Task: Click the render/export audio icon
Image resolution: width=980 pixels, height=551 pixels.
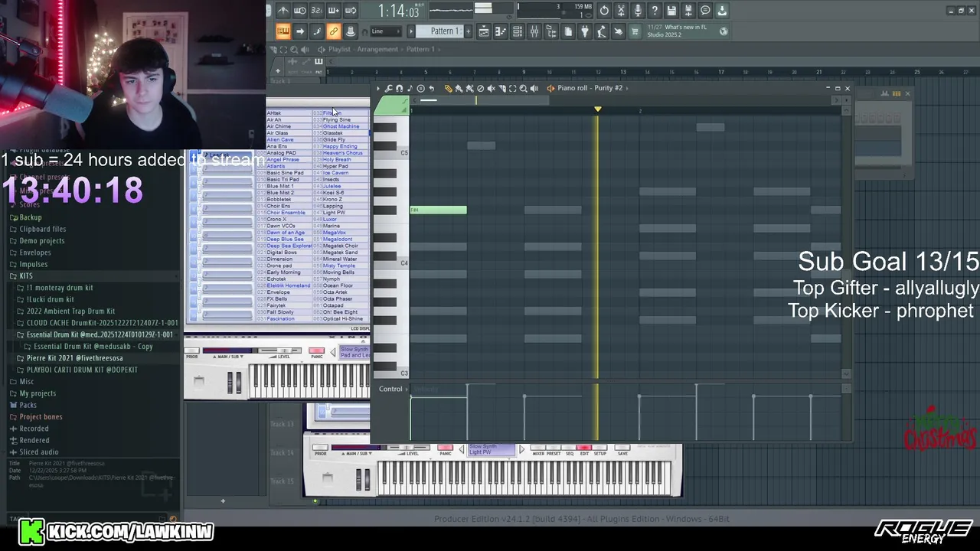Action: (x=688, y=10)
